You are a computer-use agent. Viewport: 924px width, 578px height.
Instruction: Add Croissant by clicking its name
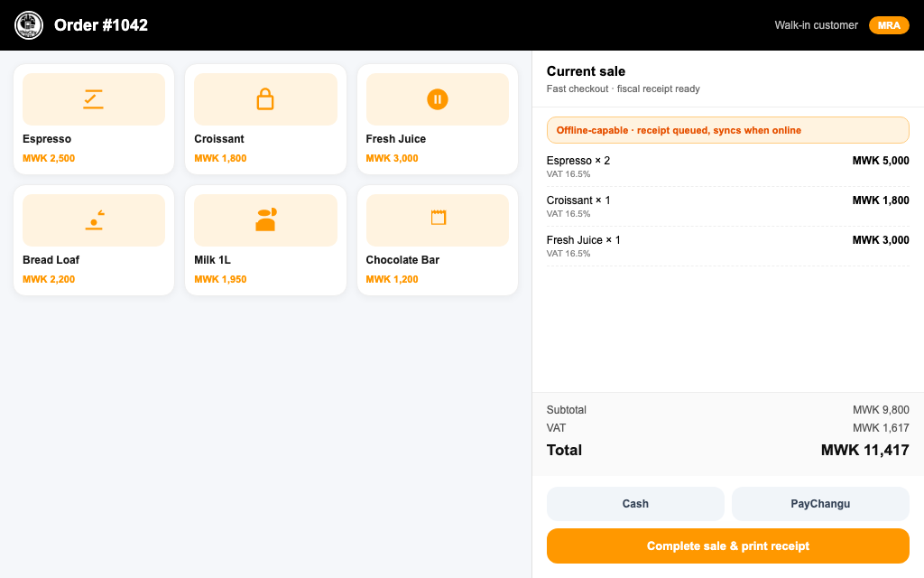coord(218,138)
